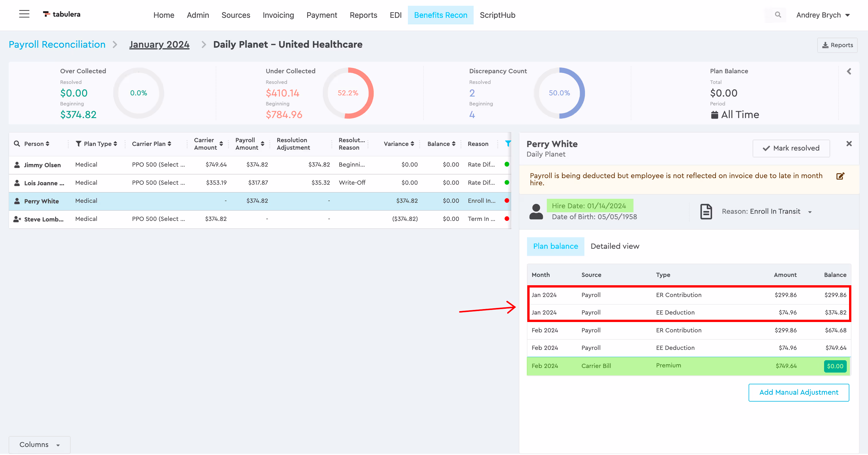Open the Invoicing menu
The height and width of the screenshot is (455, 868).
pos(278,15)
